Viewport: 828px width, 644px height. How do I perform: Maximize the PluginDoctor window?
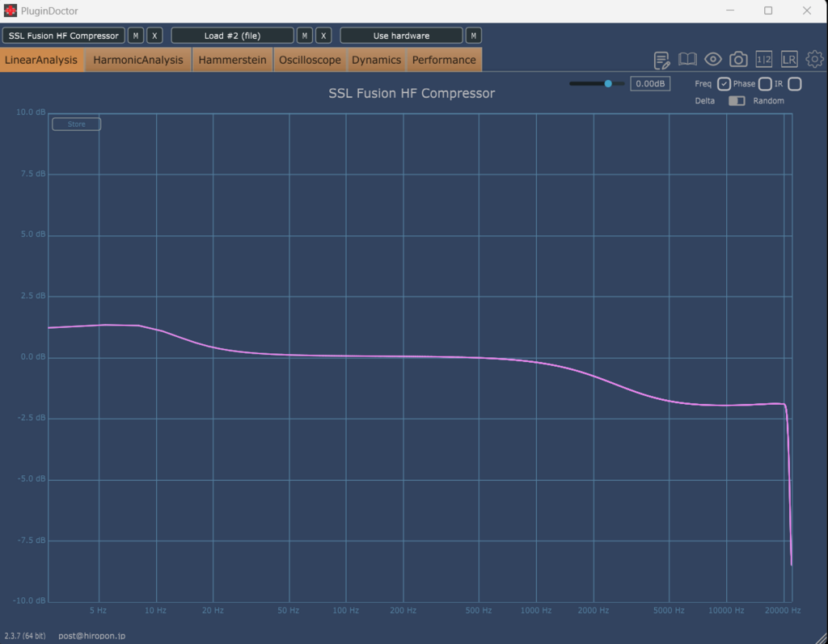pos(768,11)
